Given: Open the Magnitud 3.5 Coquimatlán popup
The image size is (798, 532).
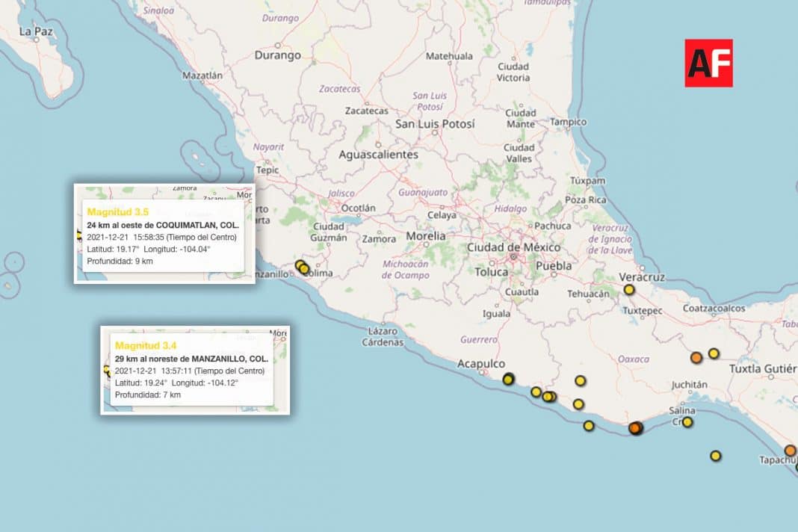Looking at the screenshot, I should [164, 233].
